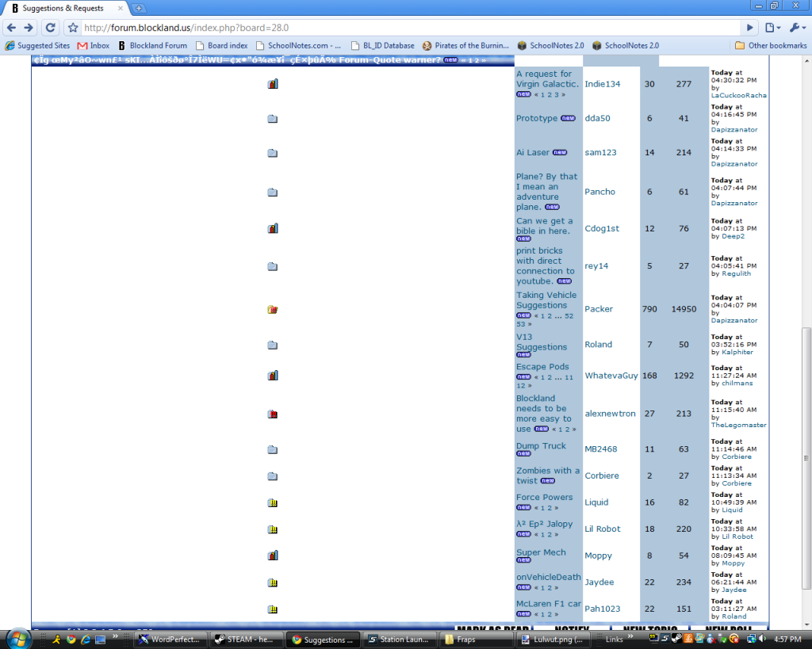Open the Gmail Inbox bookmark
This screenshot has width=812, height=649.
94,45
